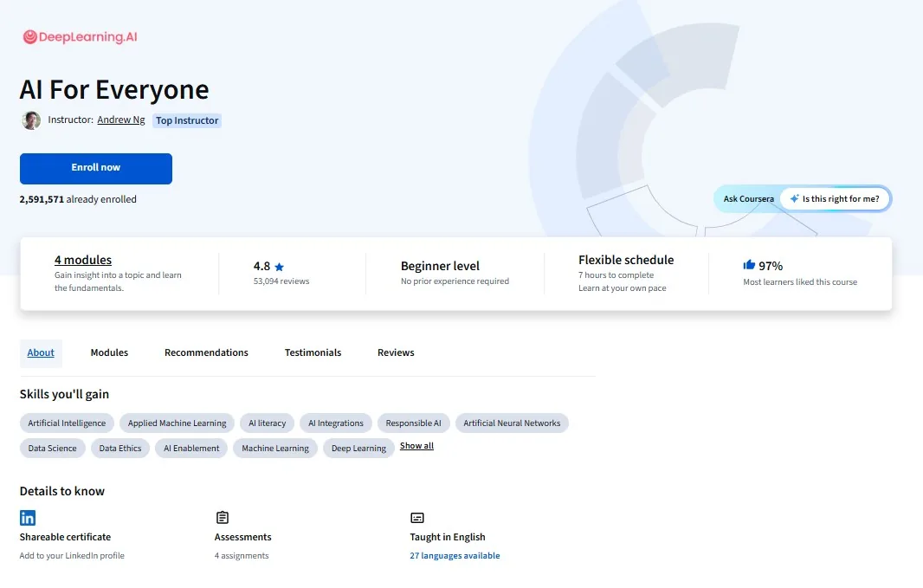This screenshot has height=588, width=923.
Task: Click the Taught in English label
Action: tap(448, 537)
